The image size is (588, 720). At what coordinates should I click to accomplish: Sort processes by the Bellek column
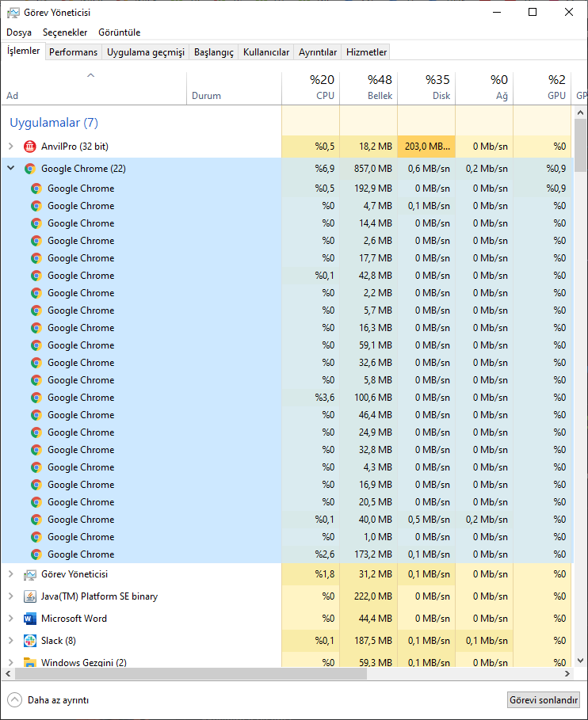pos(368,88)
